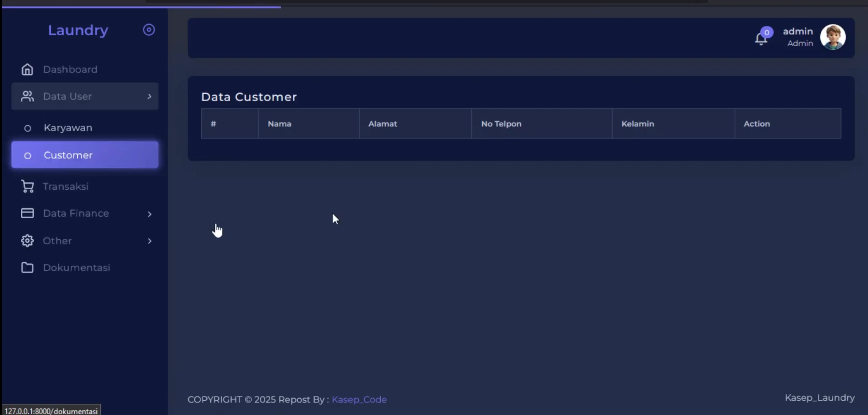Collapse the Data User chevron
Screen dimensions: 868x415
(x=149, y=96)
